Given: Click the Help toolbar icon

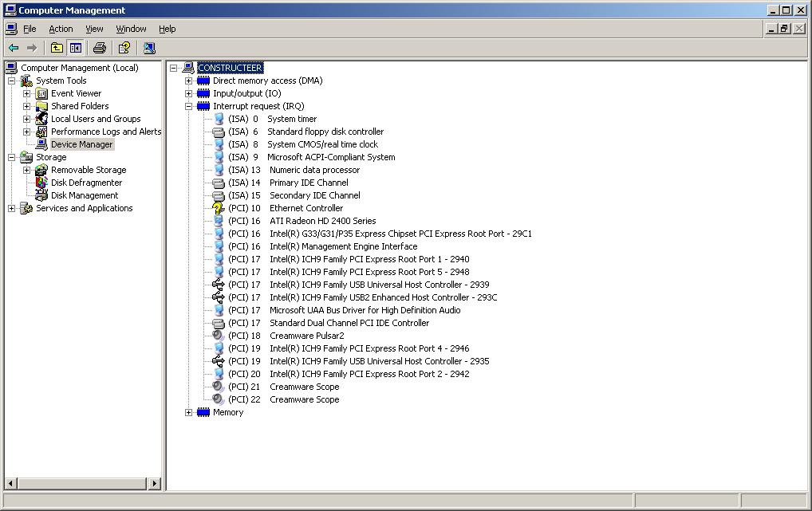Looking at the screenshot, I should coord(124,48).
